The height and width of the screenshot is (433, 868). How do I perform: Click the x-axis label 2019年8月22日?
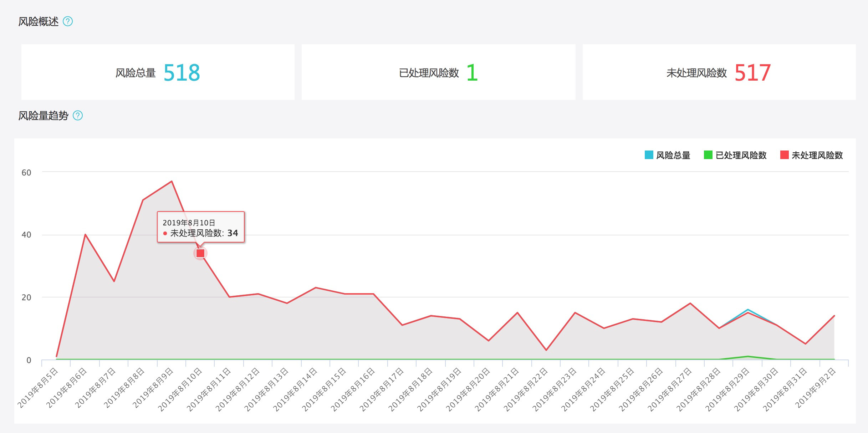pos(526,389)
